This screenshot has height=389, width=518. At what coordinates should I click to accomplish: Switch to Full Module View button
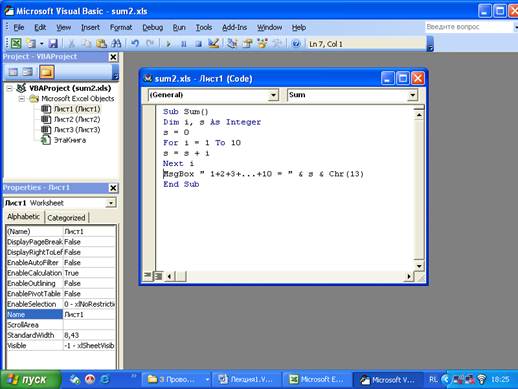[x=158, y=276]
